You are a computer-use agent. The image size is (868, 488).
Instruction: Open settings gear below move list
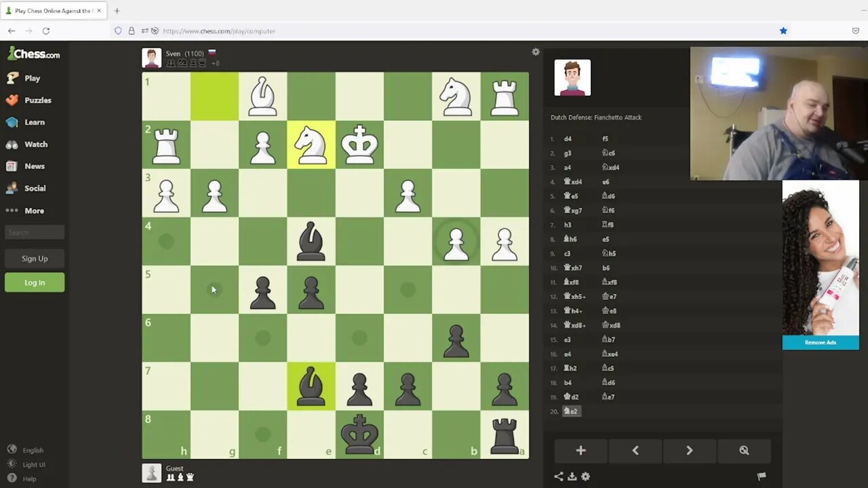tap(586, 476)
